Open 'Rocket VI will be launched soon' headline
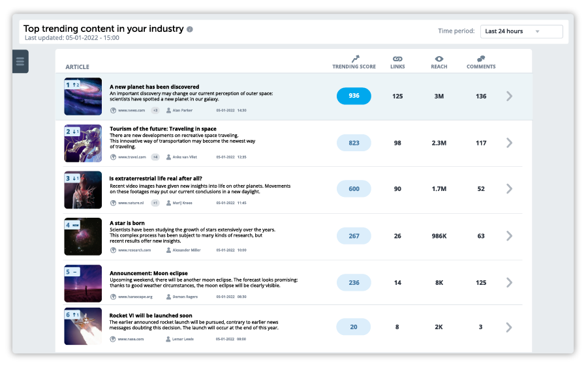588x367 pixels. (x=151, y=316)
